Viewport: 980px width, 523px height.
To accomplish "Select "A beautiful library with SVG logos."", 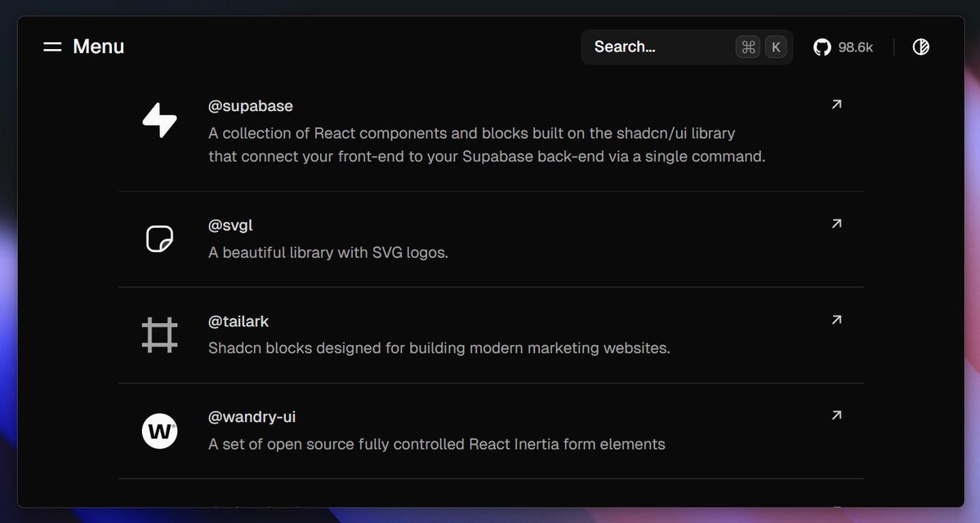I will click(x=328, y=253).
